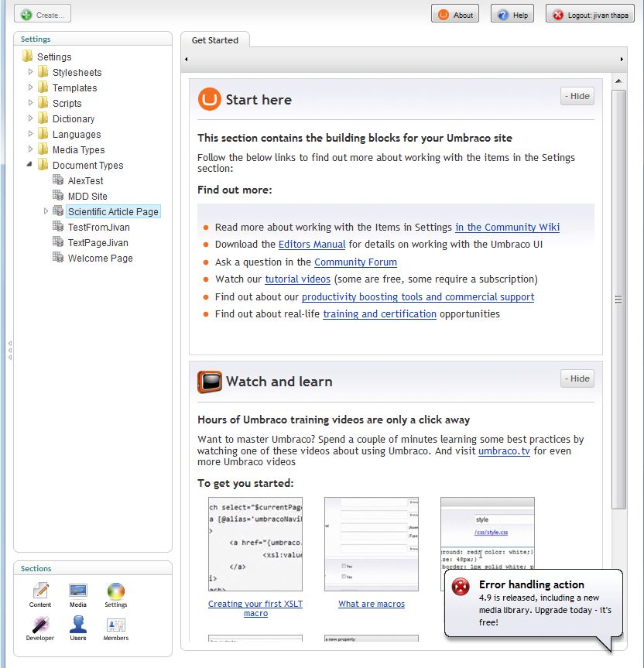Hide the Watch and learn panel

pyautogui.click(x=577, y=379)
